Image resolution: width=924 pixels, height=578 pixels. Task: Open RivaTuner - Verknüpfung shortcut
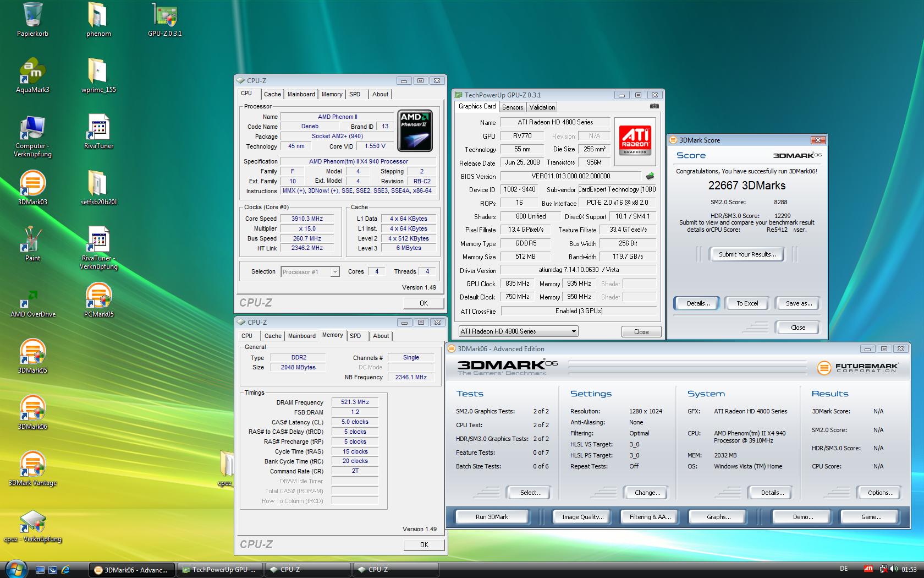98,249
